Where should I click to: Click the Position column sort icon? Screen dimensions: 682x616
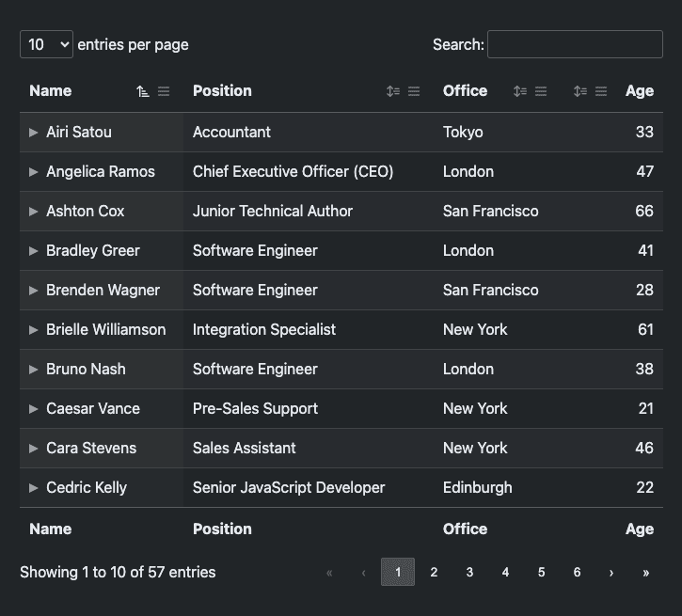(x=393, y=91)
